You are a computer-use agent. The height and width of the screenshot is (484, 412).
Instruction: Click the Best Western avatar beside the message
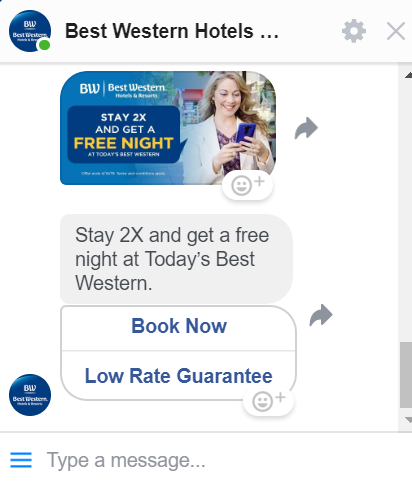30,395
